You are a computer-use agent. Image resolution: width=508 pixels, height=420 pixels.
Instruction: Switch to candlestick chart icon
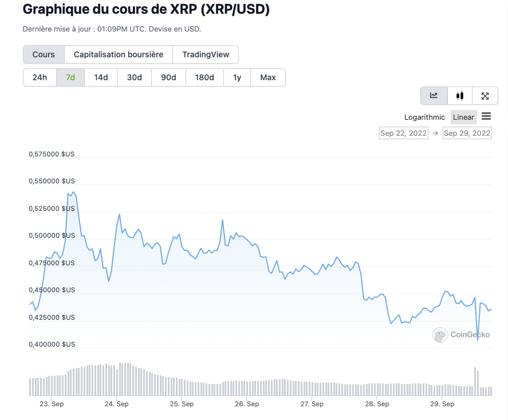click(x=459, y=96)
